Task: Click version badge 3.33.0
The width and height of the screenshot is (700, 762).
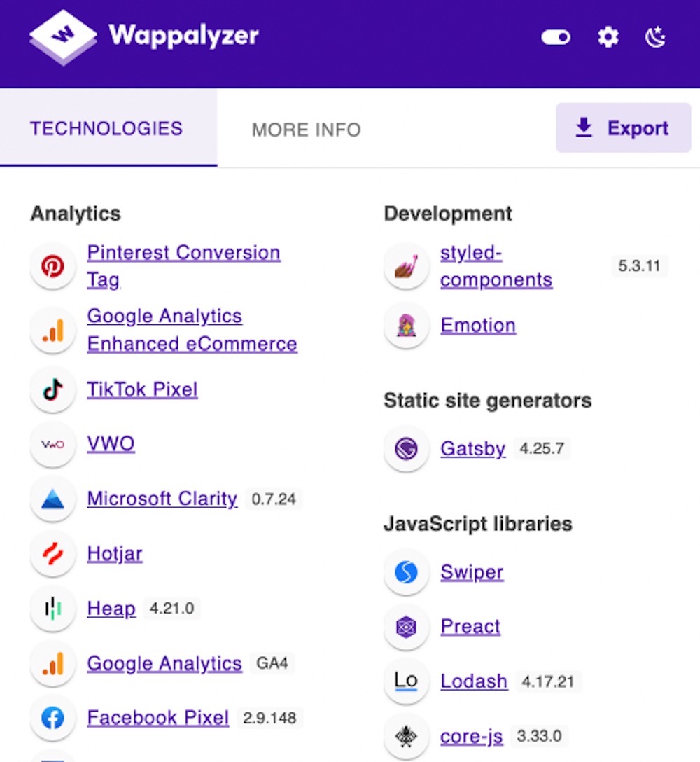Action: pos(539,736)
